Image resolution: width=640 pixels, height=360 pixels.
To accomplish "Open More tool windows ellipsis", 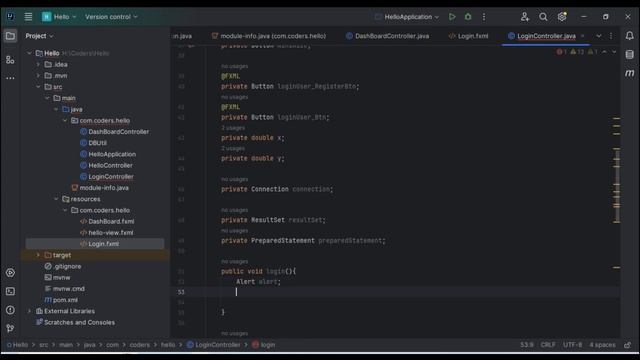I will (10, 78).
